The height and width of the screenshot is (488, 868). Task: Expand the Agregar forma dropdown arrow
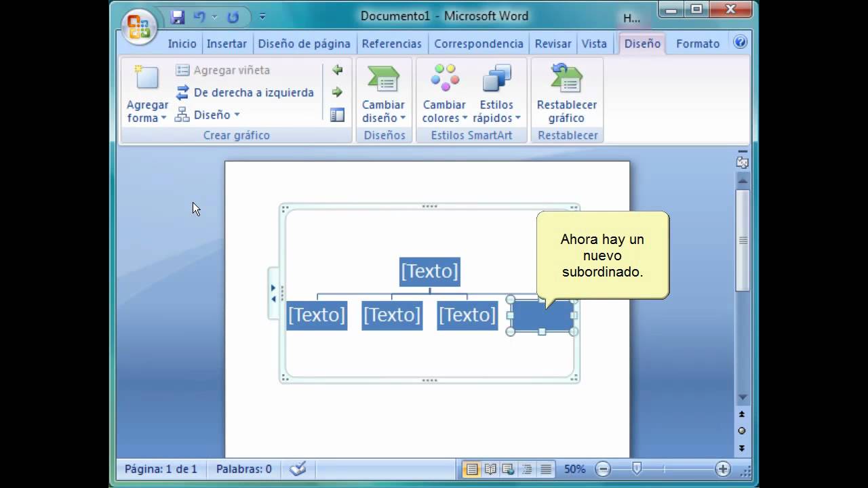(x=163, y=119)
